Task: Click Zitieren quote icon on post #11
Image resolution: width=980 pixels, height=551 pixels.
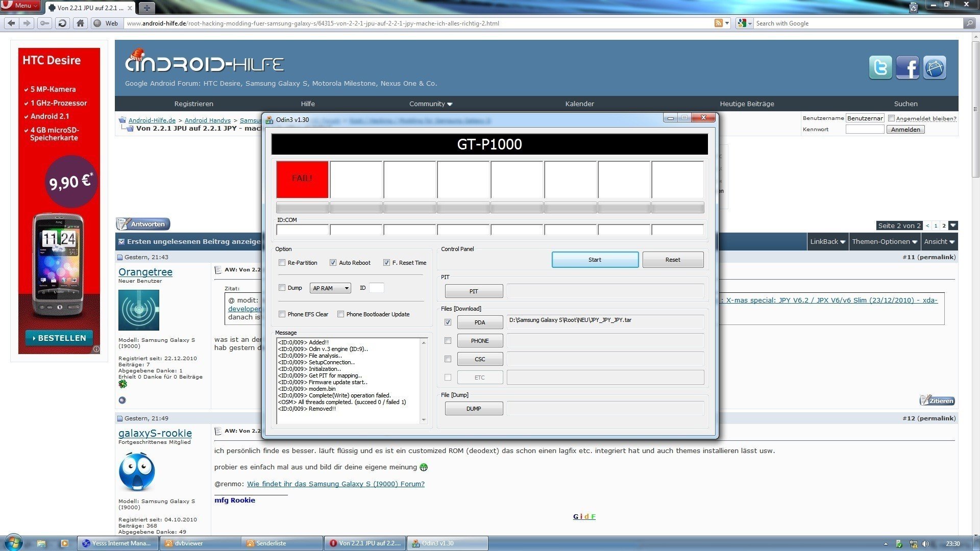Action: (937, 400)
